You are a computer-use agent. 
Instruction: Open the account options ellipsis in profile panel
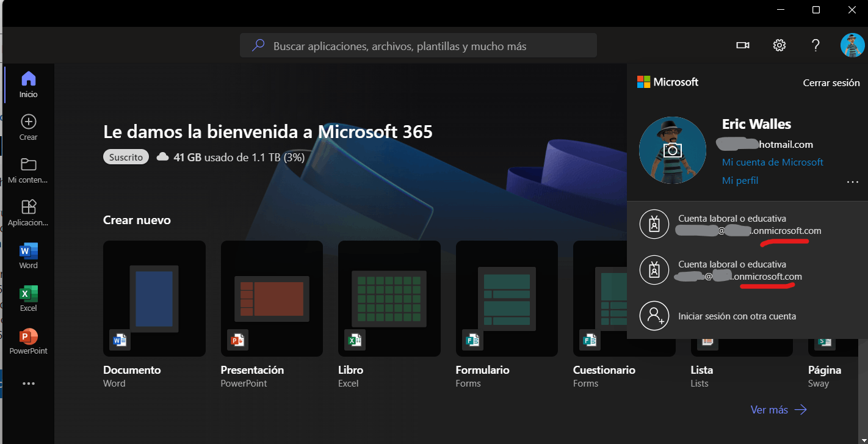pos(852,181)
